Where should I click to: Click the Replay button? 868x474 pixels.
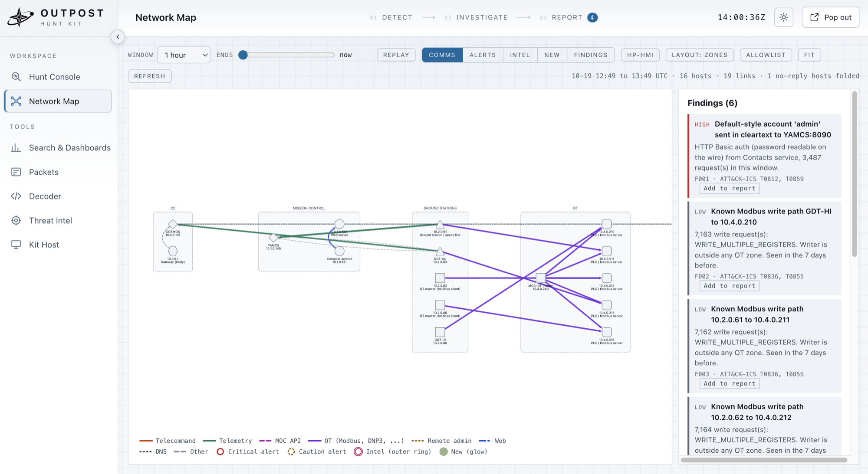coord(396,55)
